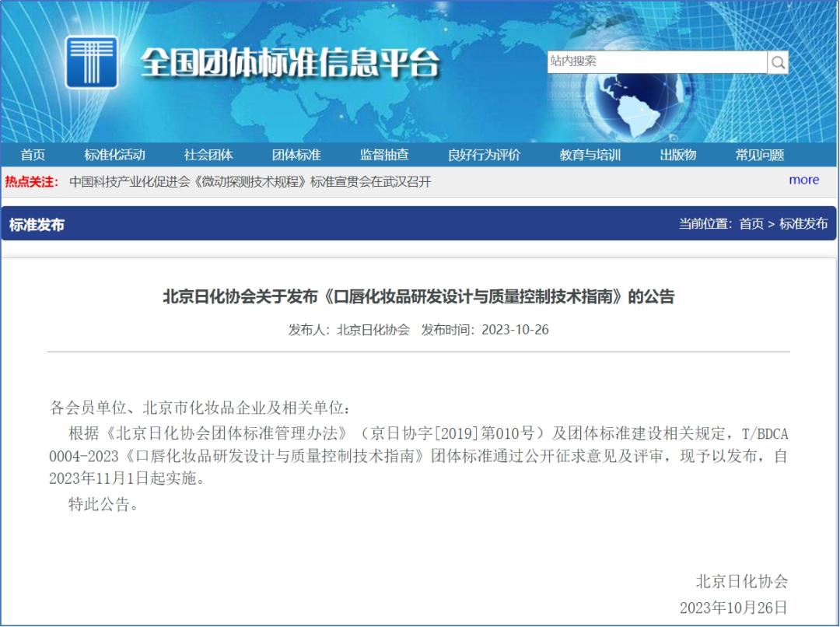The image size is (840, 627).
Task: Go to 常见问题 page
Action: coord(759,155)
